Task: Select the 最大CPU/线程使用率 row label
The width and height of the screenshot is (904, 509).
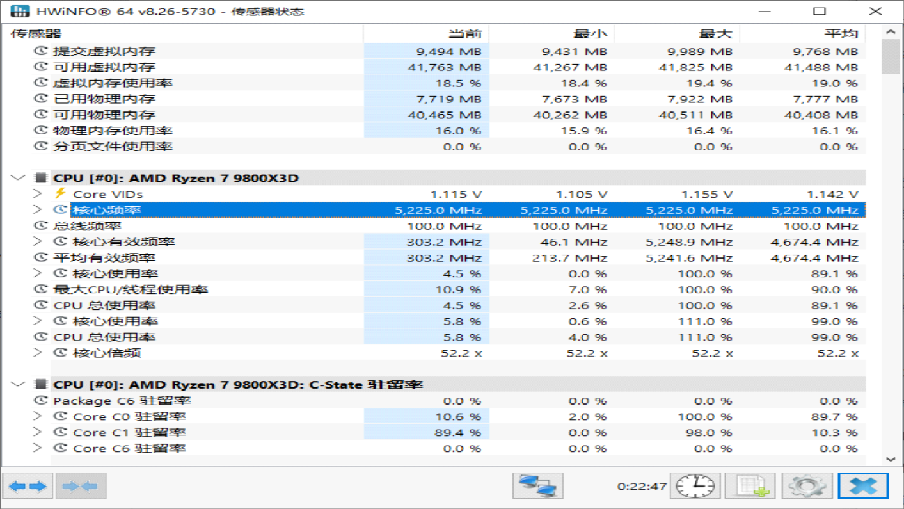Action: click(130, 289)
